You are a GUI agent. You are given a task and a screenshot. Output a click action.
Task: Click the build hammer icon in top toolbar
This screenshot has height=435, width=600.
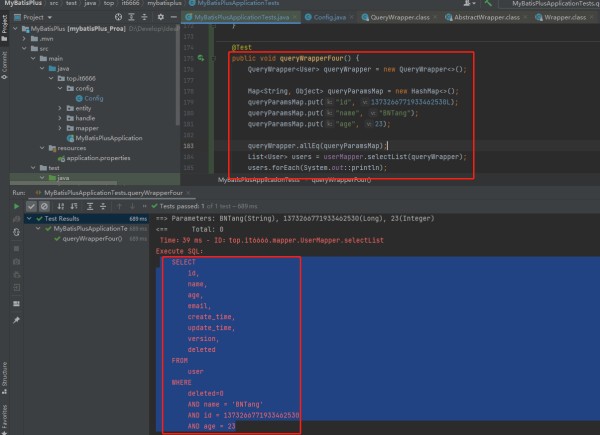click(x=488, y=3)
